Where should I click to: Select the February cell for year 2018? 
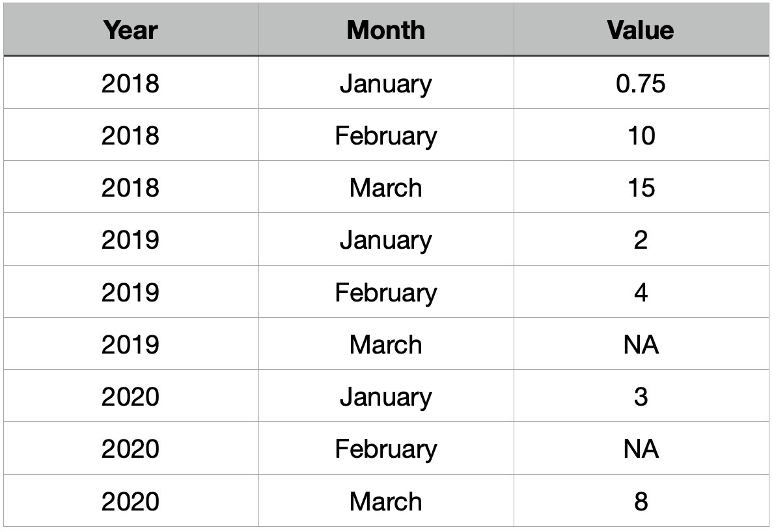(x=385, y=136)
